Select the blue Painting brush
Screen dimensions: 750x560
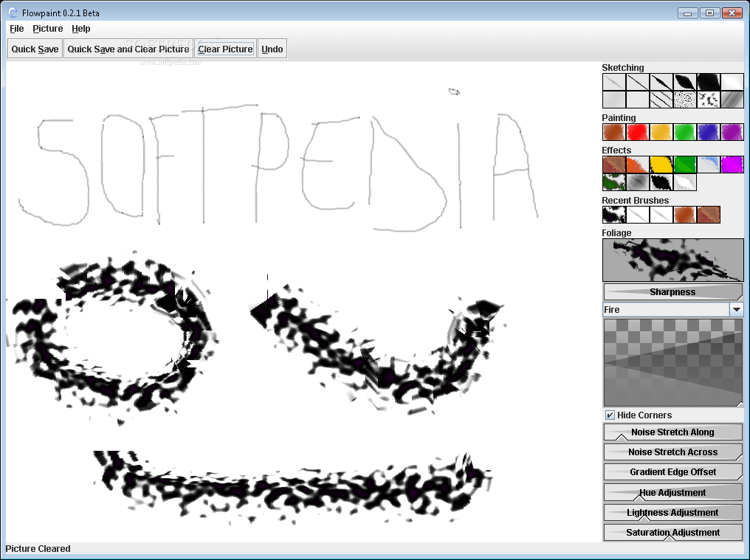709,132
